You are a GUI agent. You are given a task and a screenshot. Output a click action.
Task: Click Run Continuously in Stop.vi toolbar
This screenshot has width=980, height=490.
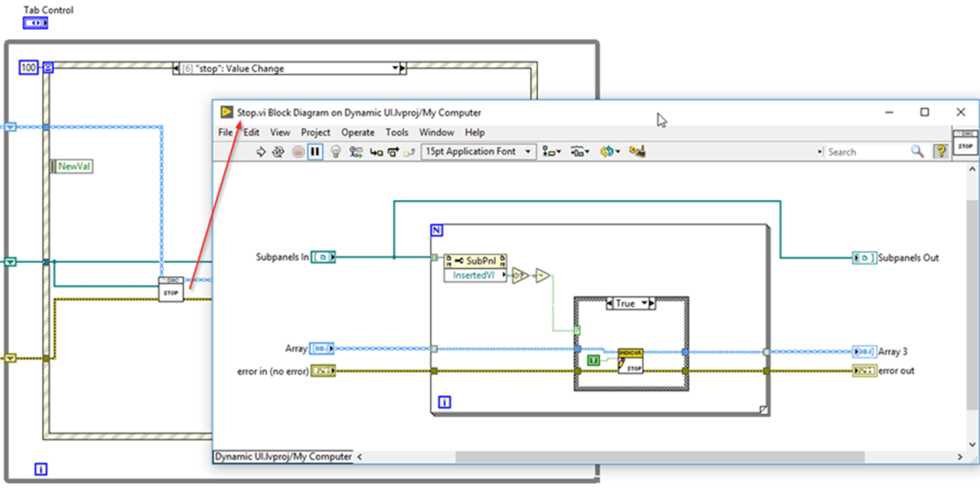(x=278, y=151)
